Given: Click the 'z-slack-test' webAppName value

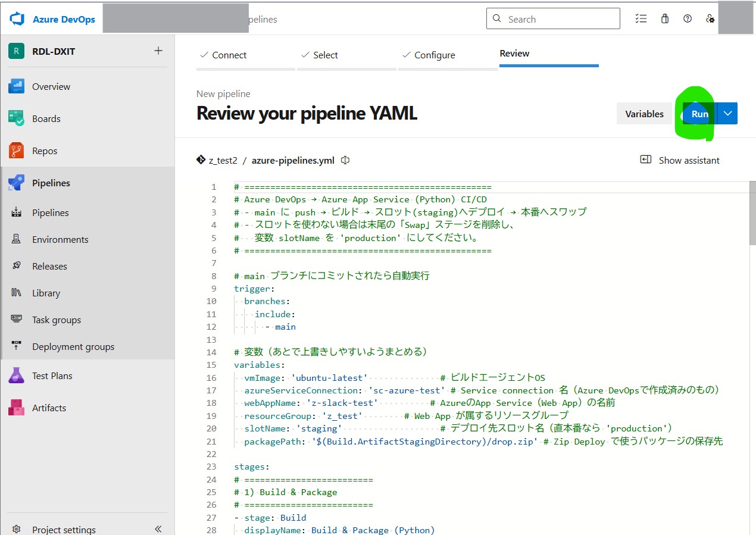Looking at the screenshot, I should click(342, 403).
